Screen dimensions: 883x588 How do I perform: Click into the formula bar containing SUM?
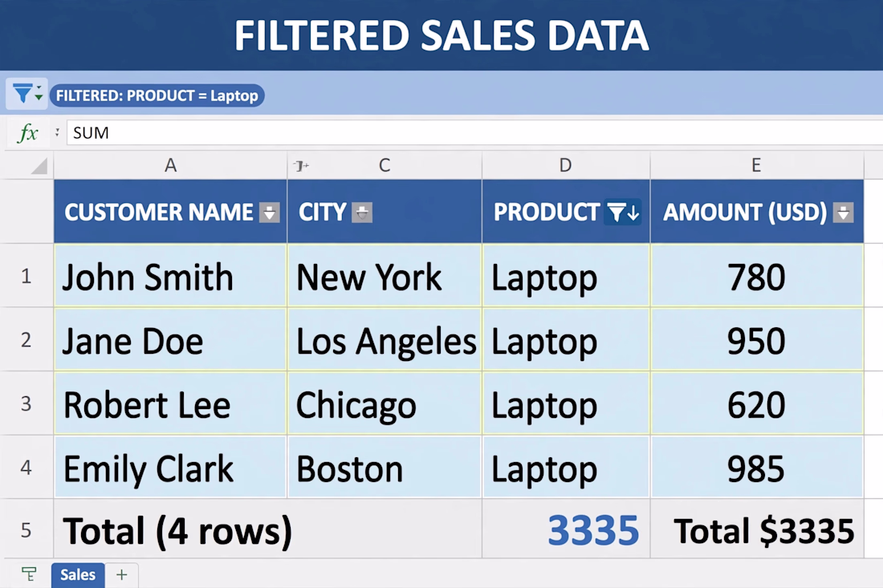474,133
